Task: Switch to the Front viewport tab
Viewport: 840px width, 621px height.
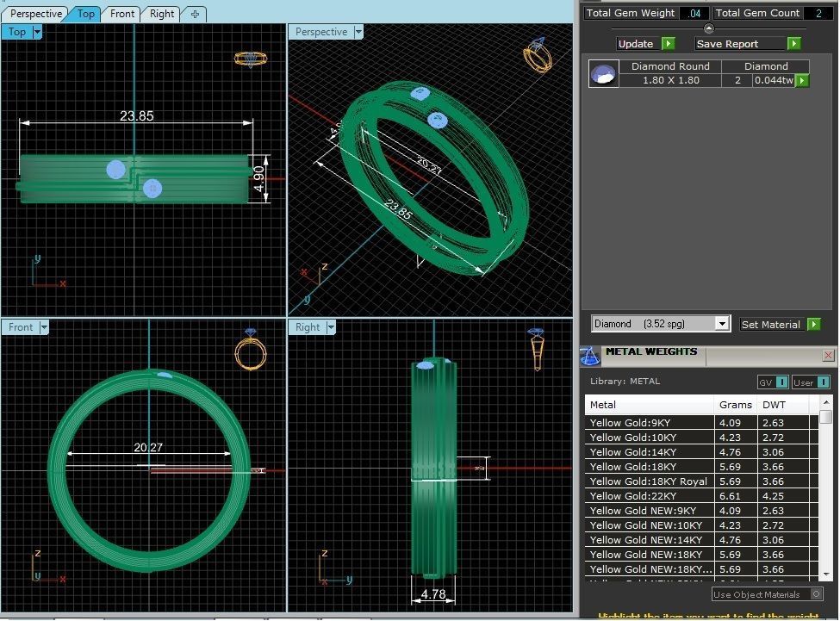Action: 121,14
